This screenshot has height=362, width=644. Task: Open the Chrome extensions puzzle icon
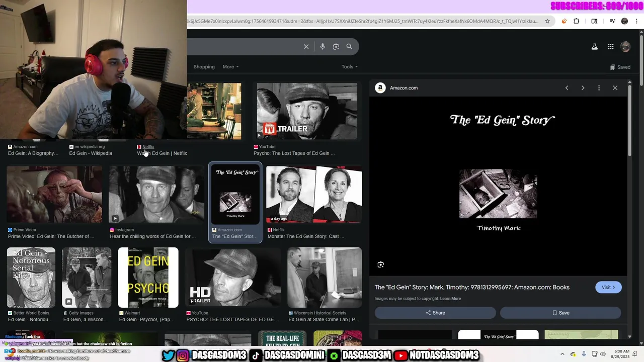pyautogui.click(x=577, y=21)
